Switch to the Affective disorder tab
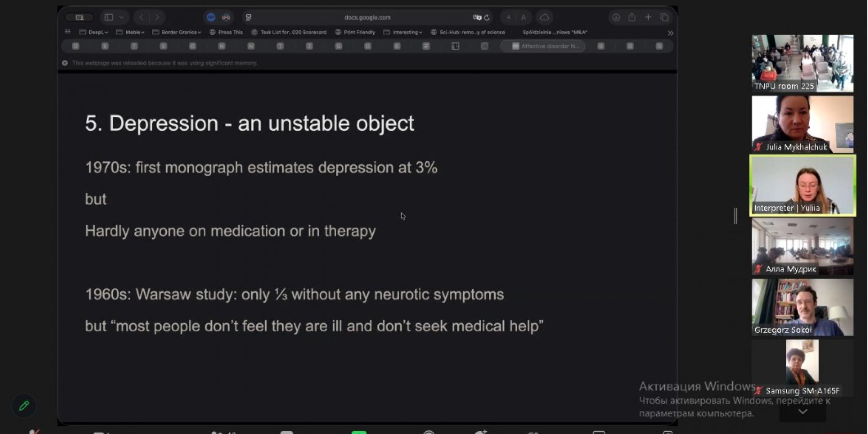 (544, 46)
